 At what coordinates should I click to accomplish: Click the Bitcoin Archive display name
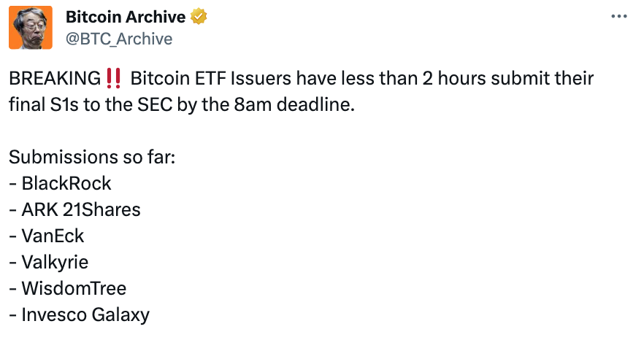(x=125, y=18)
